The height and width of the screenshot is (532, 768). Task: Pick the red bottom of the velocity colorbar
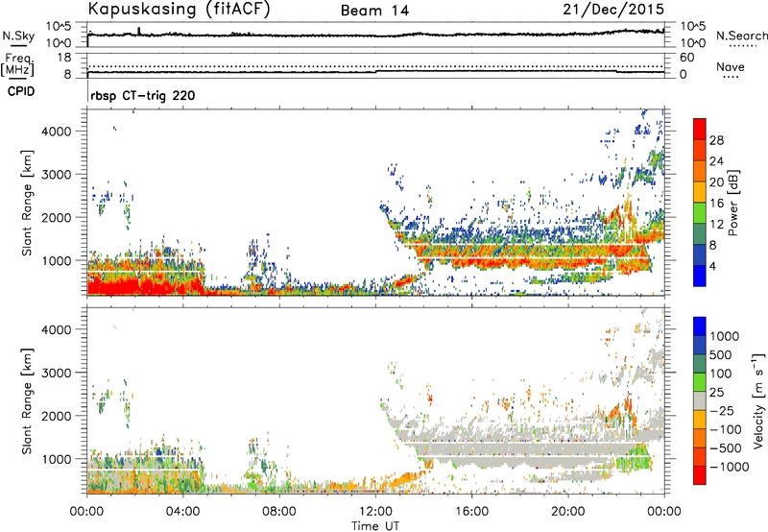click(700, 475)
